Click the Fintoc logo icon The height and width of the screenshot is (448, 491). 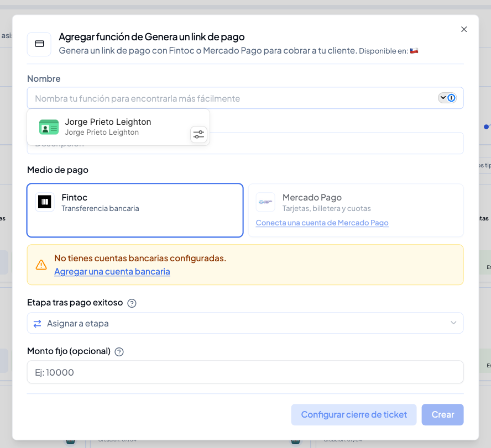[x=45, y=202]
